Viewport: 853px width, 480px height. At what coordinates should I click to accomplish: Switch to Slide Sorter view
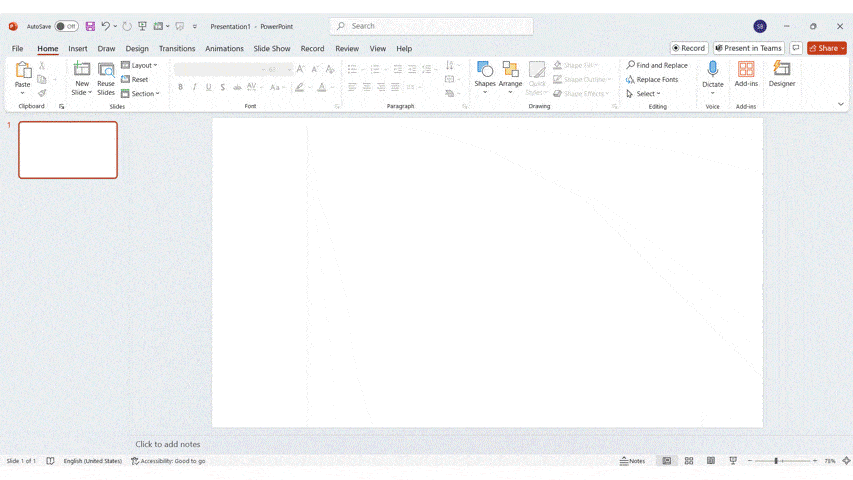(x=689, y=461)
